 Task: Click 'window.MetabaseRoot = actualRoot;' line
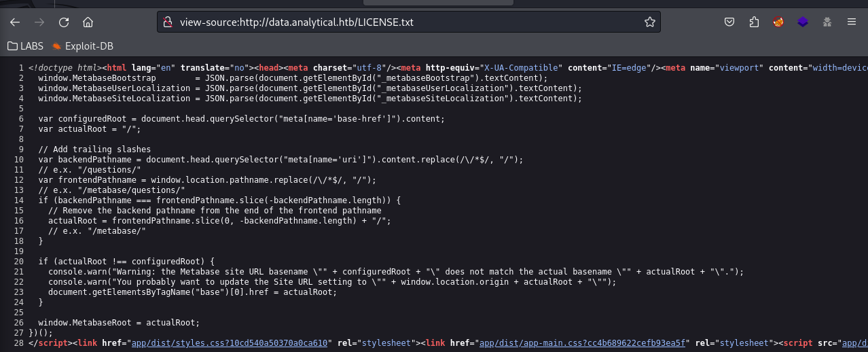tap(119, 322)
